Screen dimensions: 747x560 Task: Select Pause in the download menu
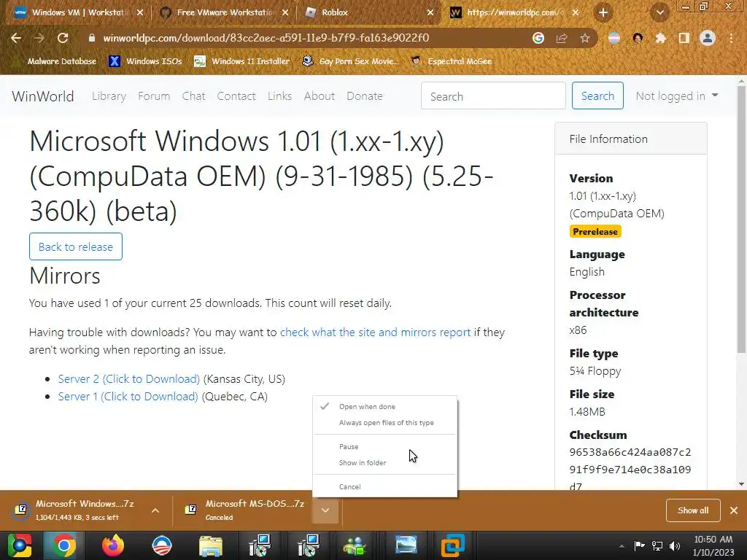(385, 447)
